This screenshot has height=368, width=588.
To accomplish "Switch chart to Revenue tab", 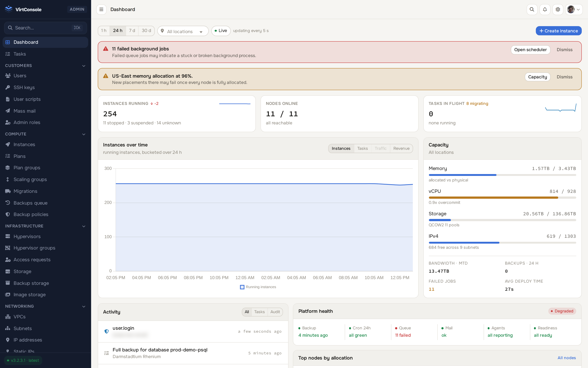I will point(401,148).
